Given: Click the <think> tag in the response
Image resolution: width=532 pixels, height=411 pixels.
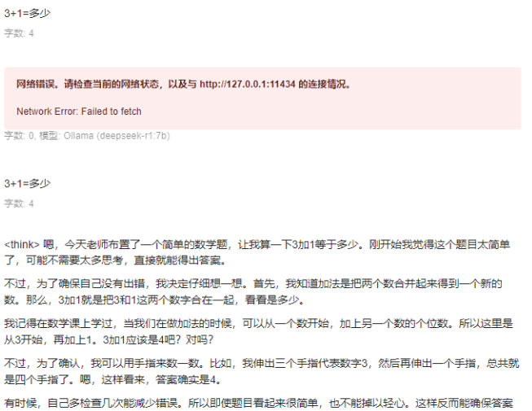Looking at the screenshot, I should click(22, 244).
